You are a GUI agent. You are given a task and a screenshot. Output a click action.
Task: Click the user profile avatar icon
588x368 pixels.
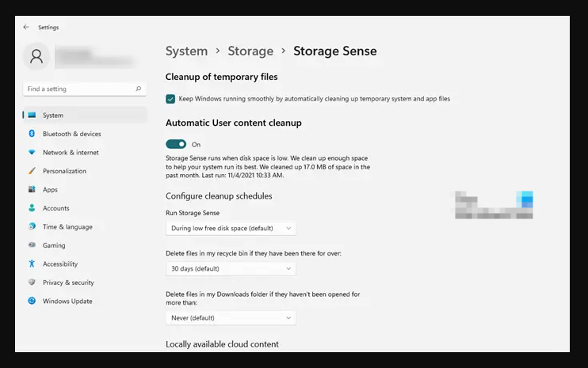pos(36,56)
